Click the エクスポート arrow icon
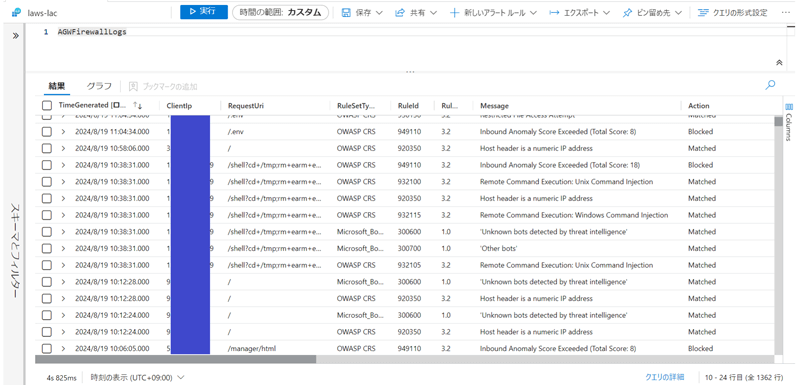The height and width of the screenshot is (385, 800). click(x=554, y=12)
